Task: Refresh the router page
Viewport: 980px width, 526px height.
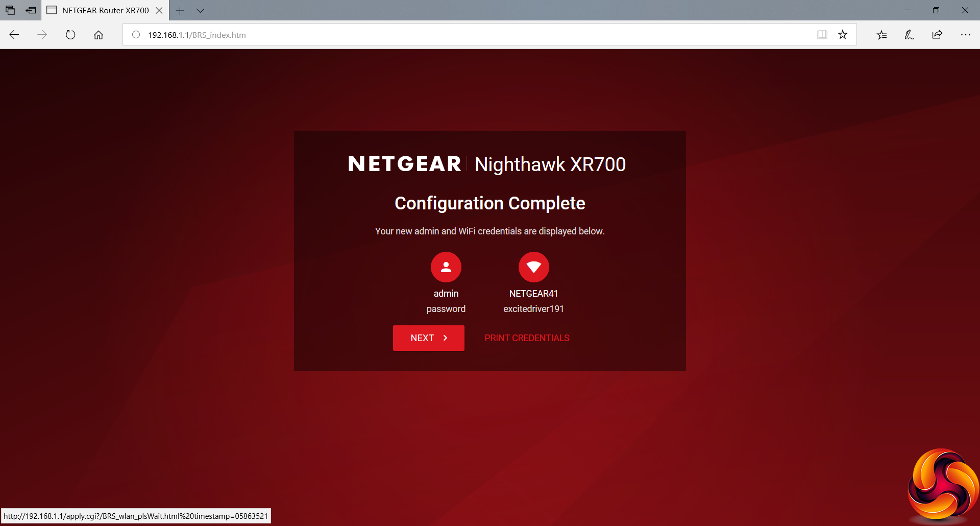Action: (x=70, y=35)
